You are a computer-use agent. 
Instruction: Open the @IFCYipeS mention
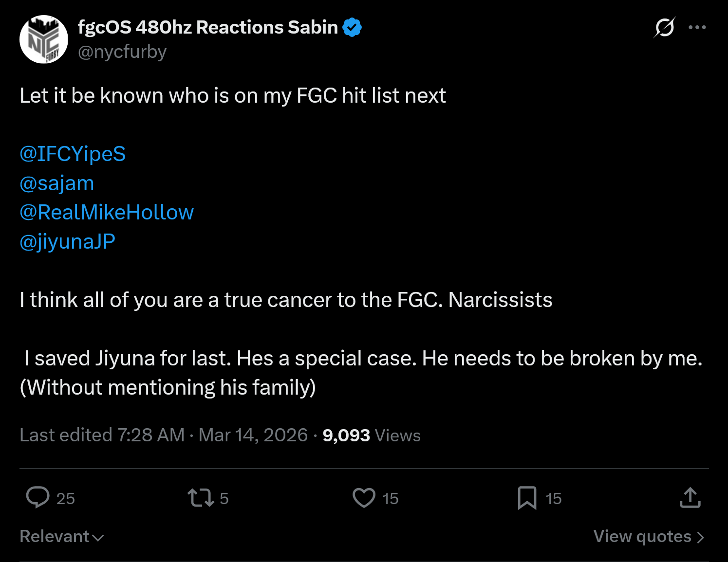pos(73,154)
